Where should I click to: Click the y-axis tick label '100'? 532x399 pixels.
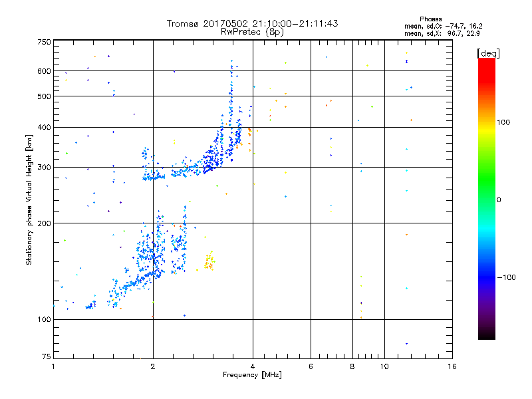tap(44, 320)
